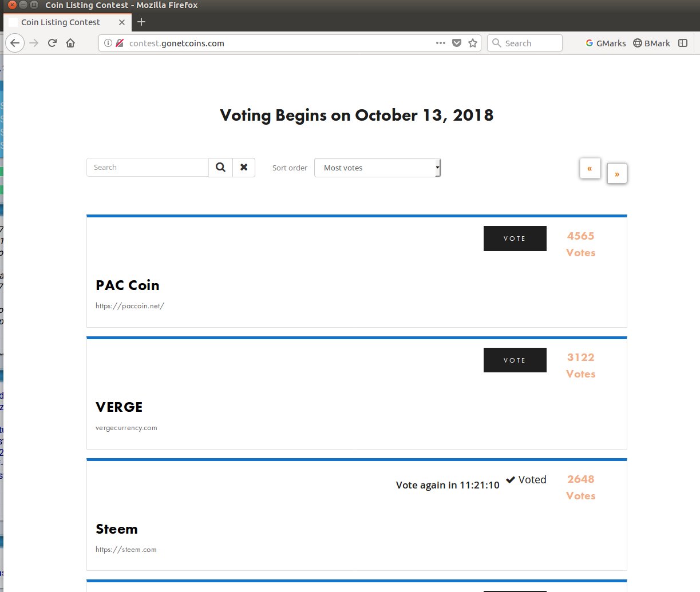Open the page actions three-dots menu
The width and height of the screenshot is (700, 592).
440,43
